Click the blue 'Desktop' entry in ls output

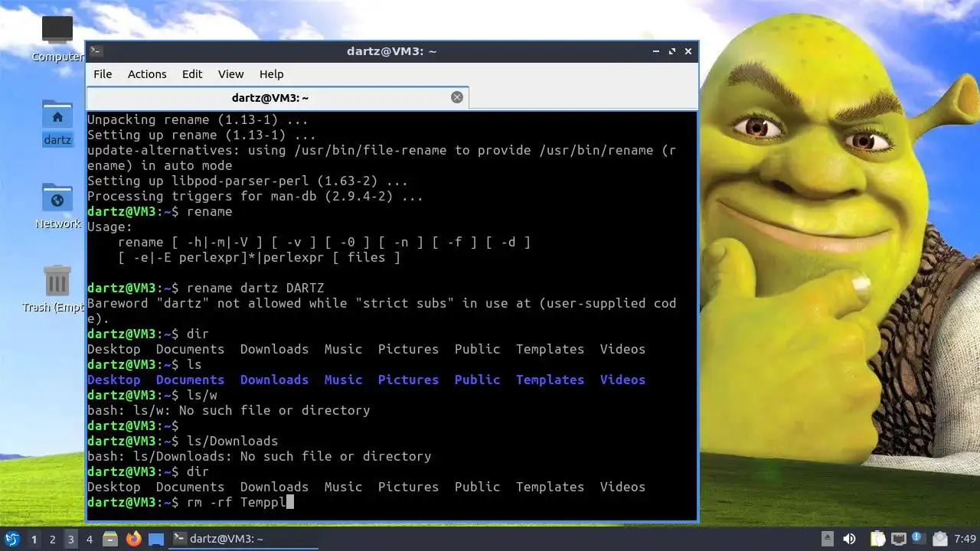click(x=114, y=380)
